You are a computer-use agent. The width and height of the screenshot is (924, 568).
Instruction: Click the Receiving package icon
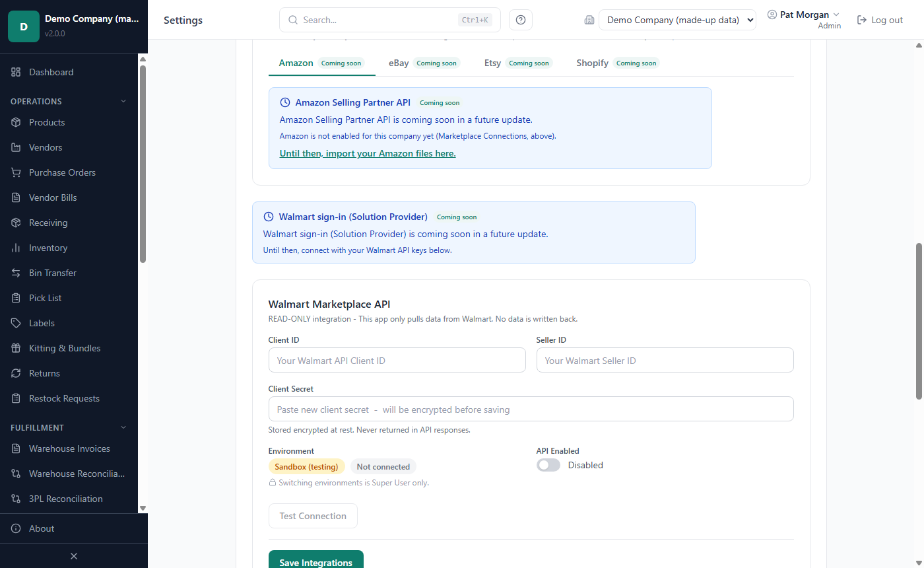click(16, 223)
